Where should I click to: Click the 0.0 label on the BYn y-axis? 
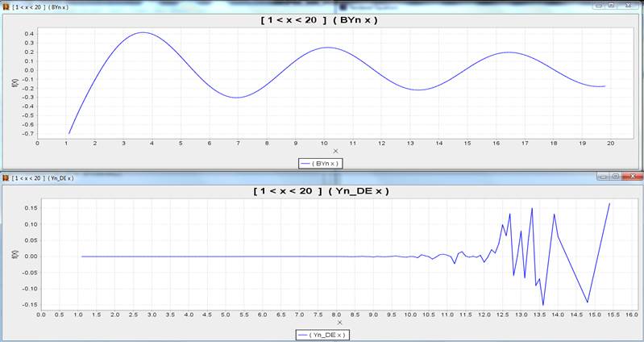[29, 70]
